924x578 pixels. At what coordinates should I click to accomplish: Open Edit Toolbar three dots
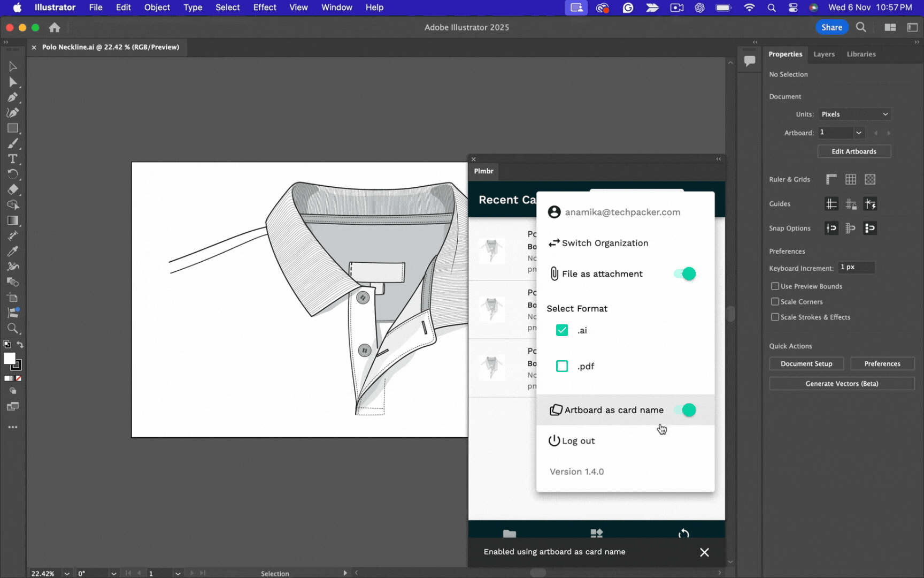(13, 427)
